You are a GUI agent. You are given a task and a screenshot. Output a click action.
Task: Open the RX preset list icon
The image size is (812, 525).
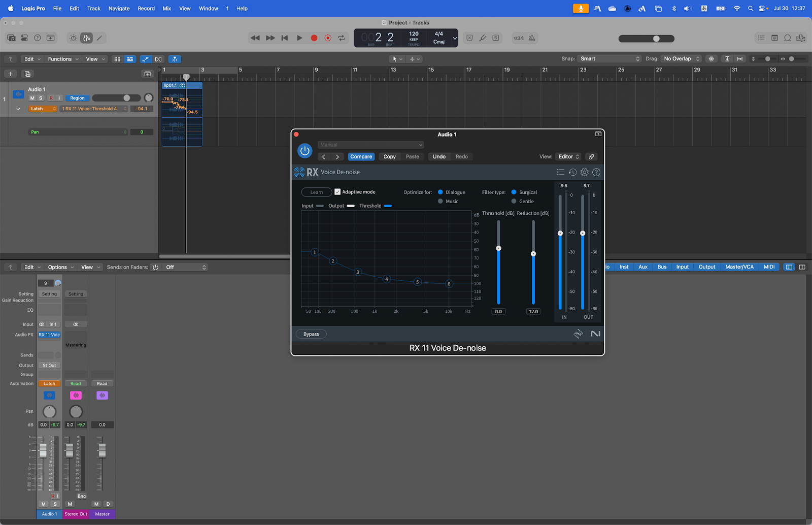560,172
